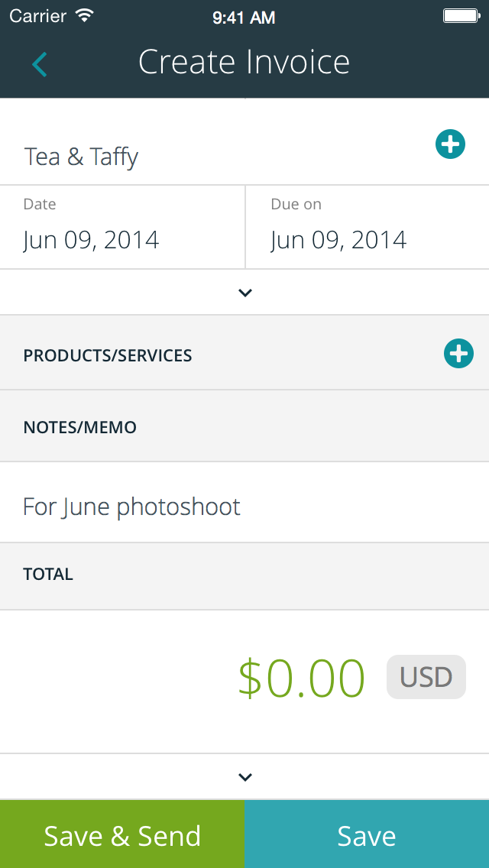The width and height of the screenshot is (489, 868).
Task: Tap the $0.00 total amount
Action: [x=301, y=678]
